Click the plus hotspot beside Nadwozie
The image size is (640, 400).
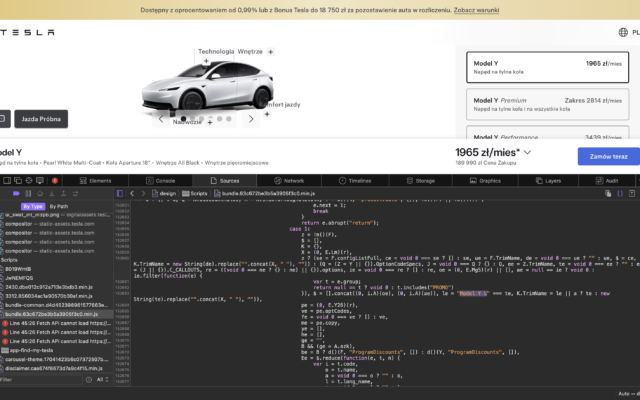coord(210,122)
